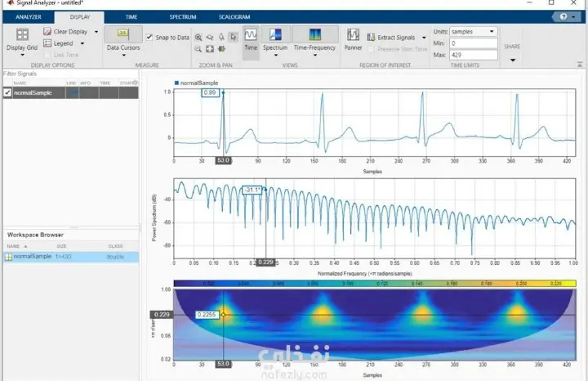
Task: Switch to the SPECTRUM tab
Action: (183, 17)
